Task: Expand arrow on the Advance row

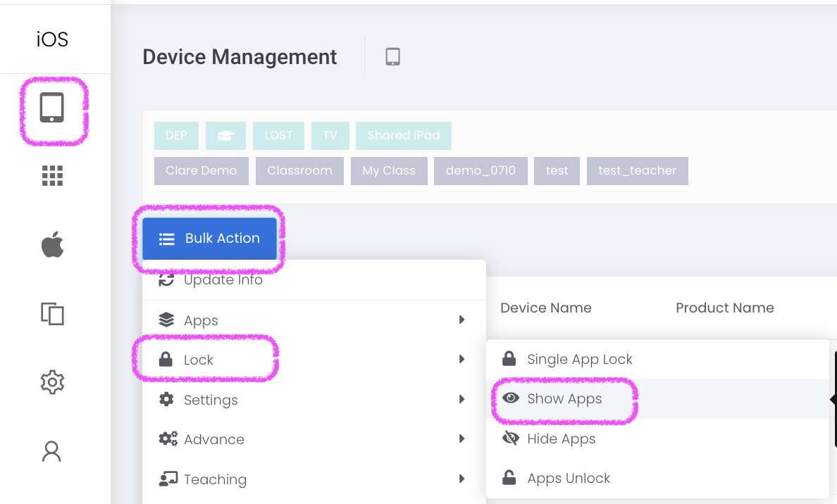Action: [x=461, y=439]
